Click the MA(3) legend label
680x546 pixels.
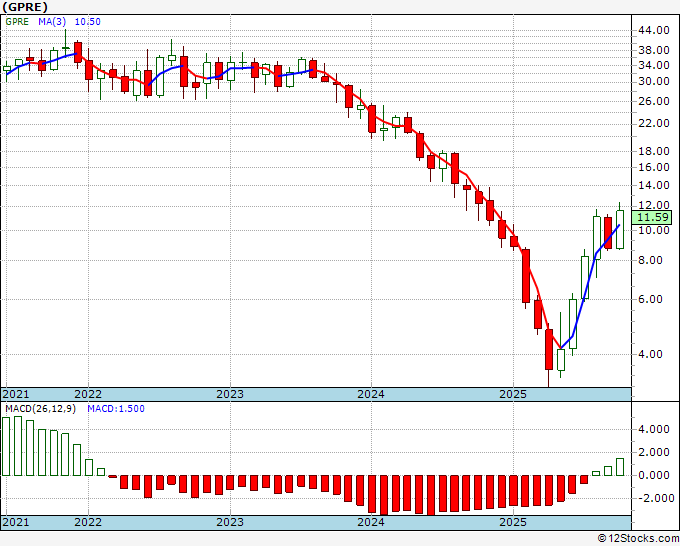click(52, 22)
